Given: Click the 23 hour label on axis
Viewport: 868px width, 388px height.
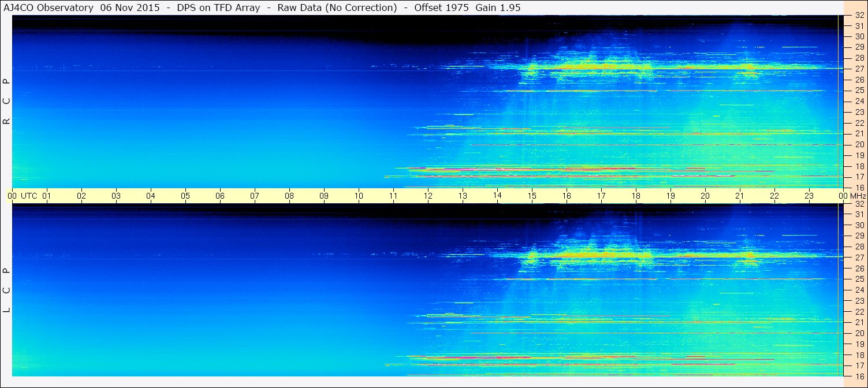Looking at the screenshot, I should (809, 196).
